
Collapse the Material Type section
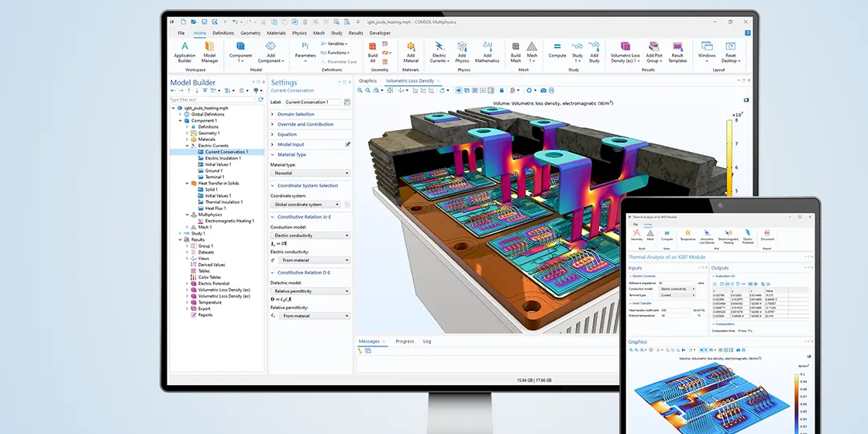click(273, 155)
